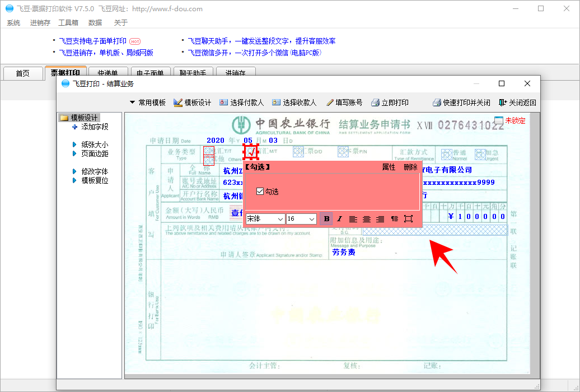Select the month field 05 on form
580x392 pixels.
248,141
